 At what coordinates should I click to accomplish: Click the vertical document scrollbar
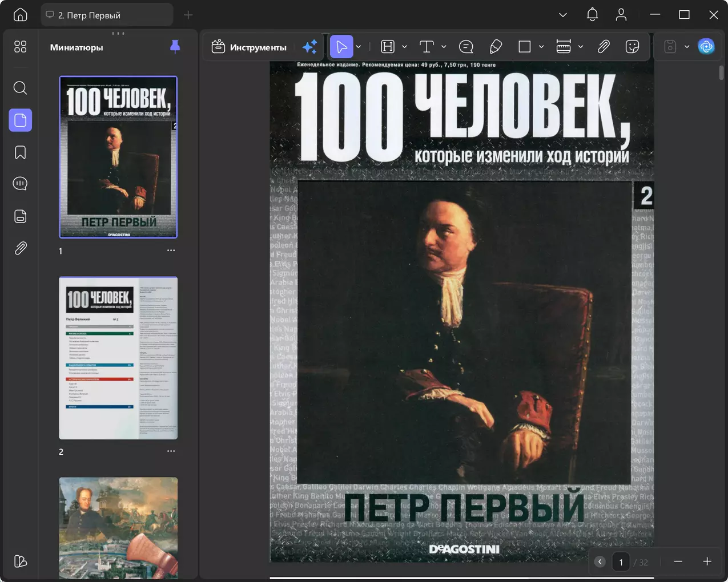[x=722, y=72]
